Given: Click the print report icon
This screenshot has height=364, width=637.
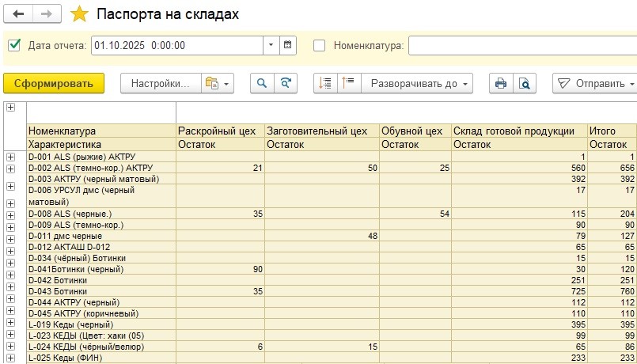Looking at the screenshot, I should pyautogui.click(x=500, y=83).
